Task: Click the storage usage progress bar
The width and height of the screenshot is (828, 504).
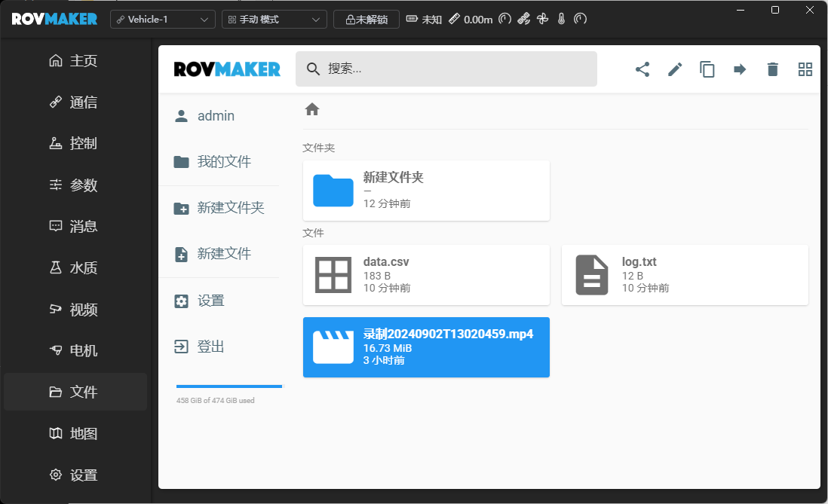Action: pos(229,386)
